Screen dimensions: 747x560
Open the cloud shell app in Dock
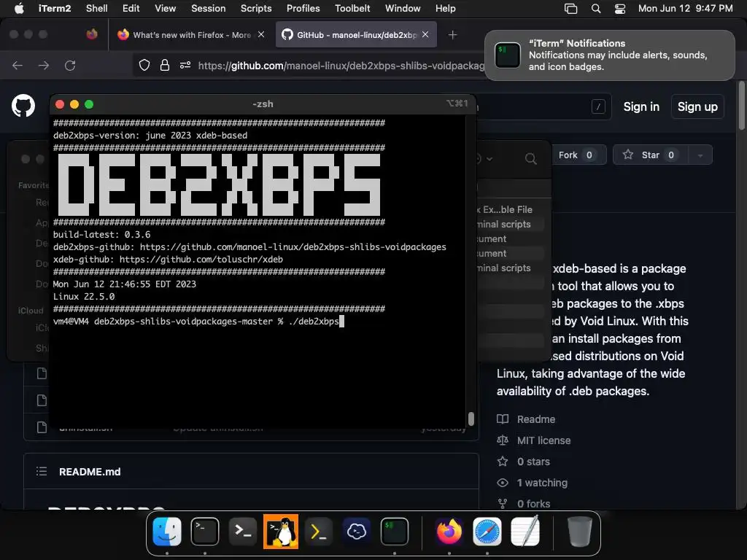click(357, 532)
